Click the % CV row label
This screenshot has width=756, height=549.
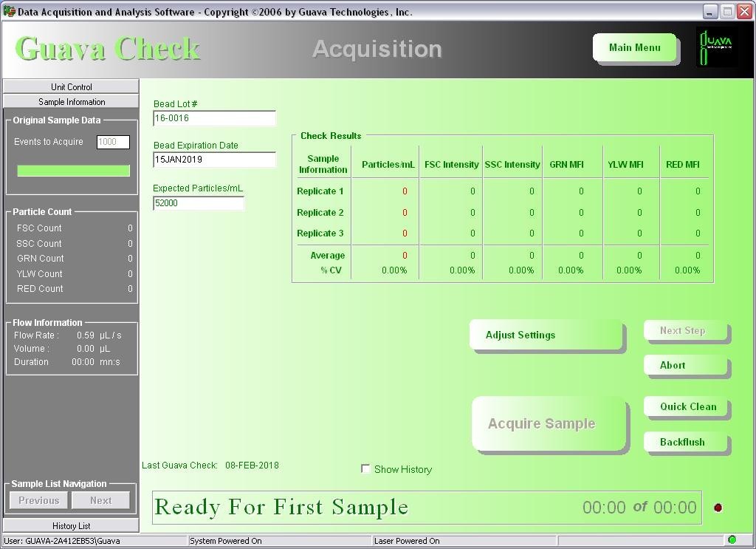click(x=331, y=270)
